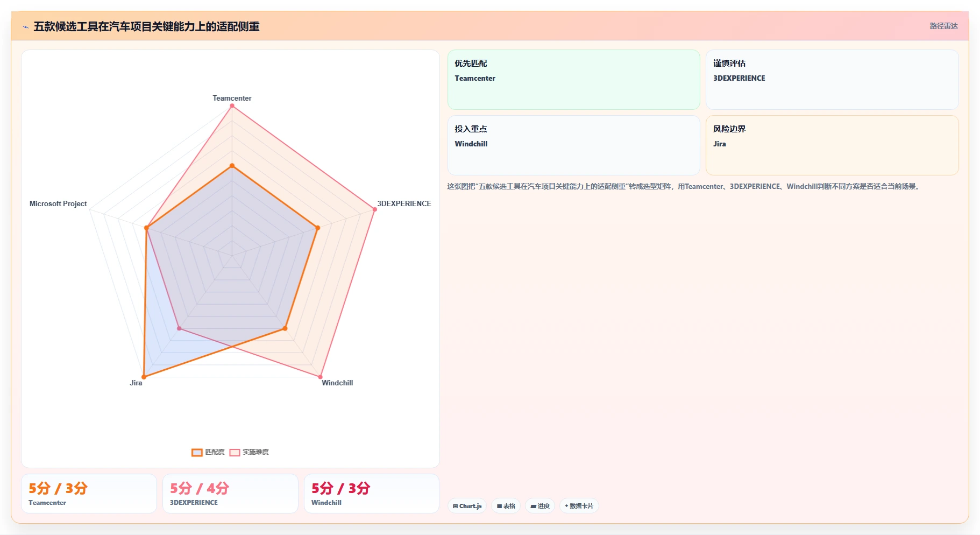Click the Teamcenter axis label on radar
The image size is (980, 535).
coord(232,98)
